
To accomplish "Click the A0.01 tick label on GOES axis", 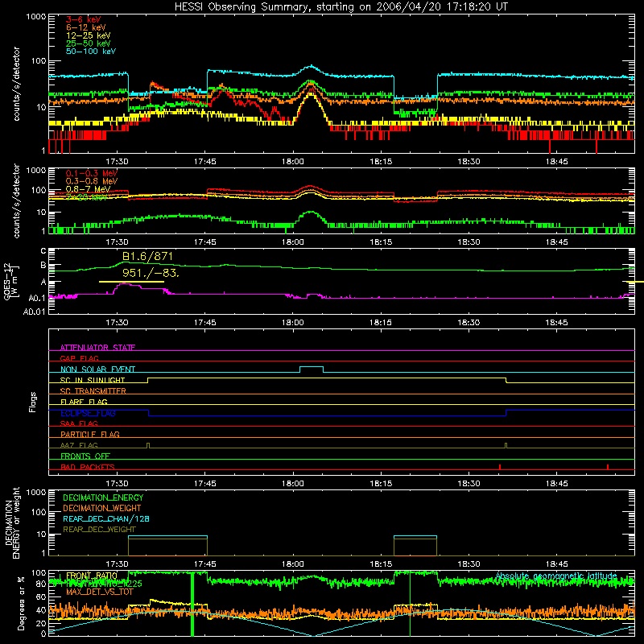I will (x=34, y=312).
